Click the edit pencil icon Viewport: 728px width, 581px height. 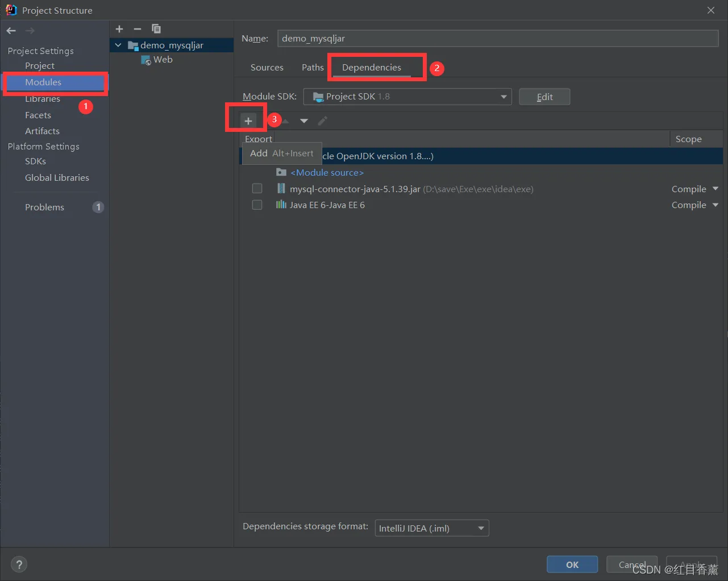[322, 121]
